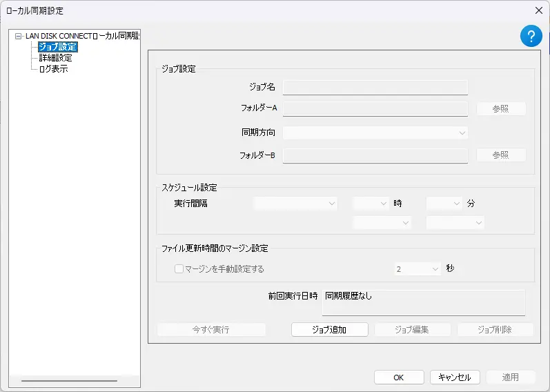This screenshot has height=392, width=550.
Task: Click the OK button
Action: (399, 378)
